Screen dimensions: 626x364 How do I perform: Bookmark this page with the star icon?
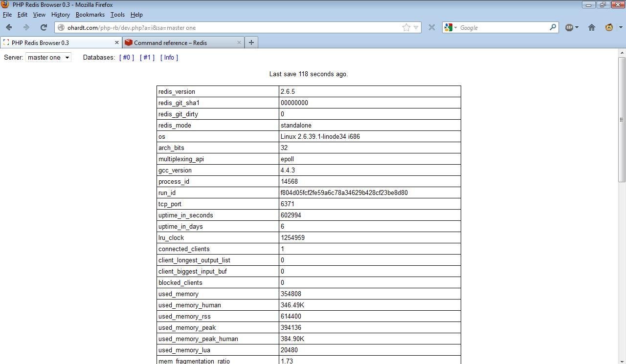pyautogui.click(x=406, y=27)
